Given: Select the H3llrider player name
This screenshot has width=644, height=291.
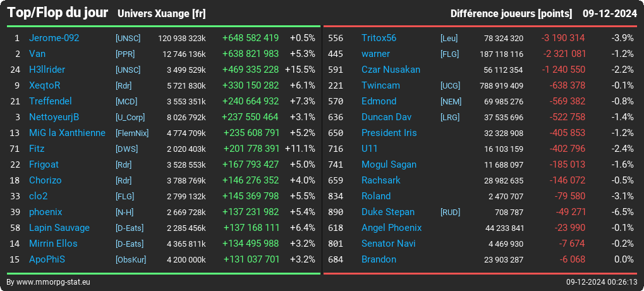Looking at the screenshot, I should [x=47, y=70].
